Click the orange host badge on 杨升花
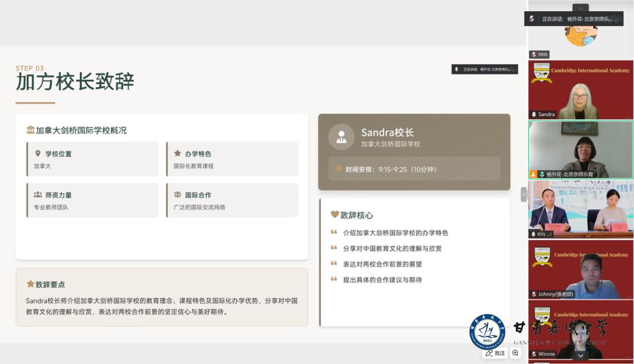Screen dimensions: 634x364 click(533, 174)
